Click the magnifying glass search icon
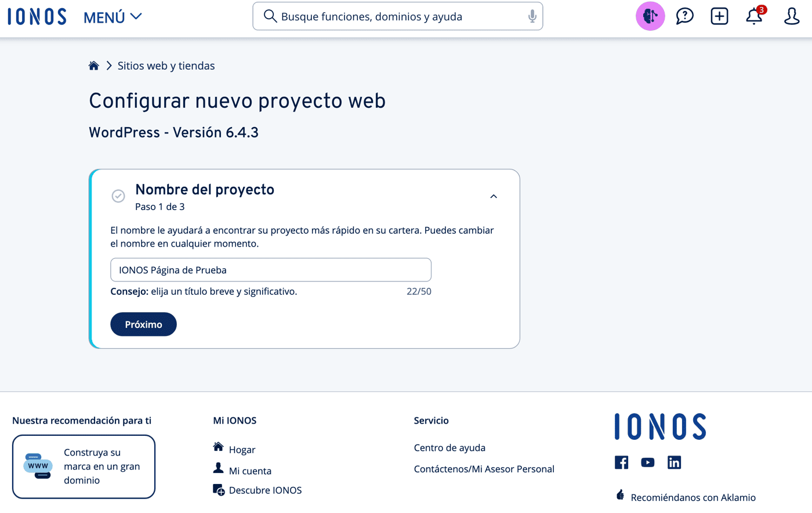Screen dimensions: 812x513 [270, 16]
